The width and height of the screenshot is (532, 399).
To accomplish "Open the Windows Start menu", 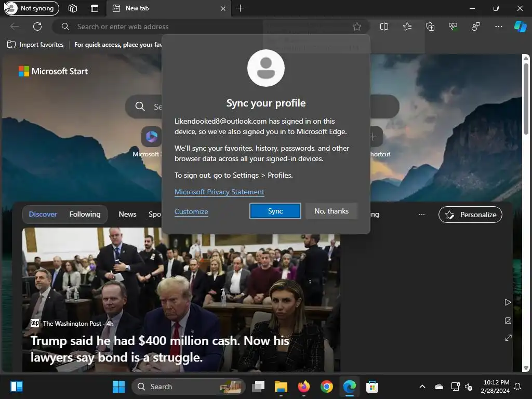I will (118, 387).
